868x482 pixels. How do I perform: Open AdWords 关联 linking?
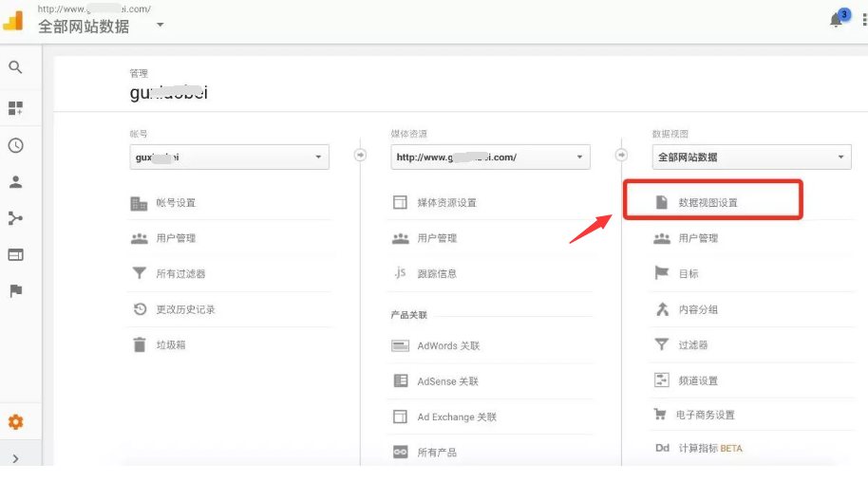pos(448,345)
